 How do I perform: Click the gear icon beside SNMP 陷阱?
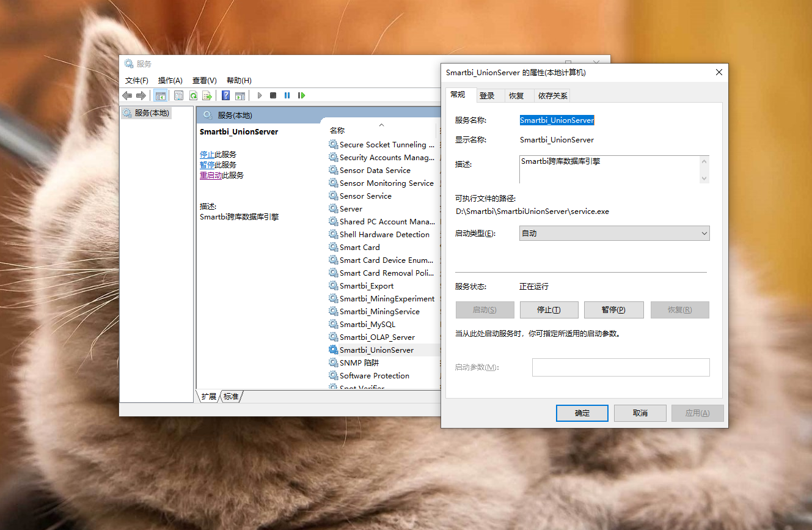click(x=333, y=363)
